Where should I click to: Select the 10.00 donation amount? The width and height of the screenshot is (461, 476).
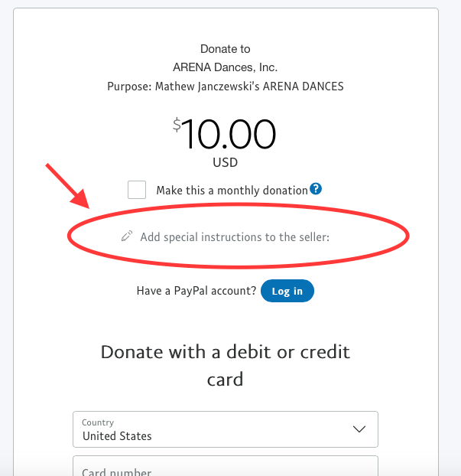click(228, 134)
